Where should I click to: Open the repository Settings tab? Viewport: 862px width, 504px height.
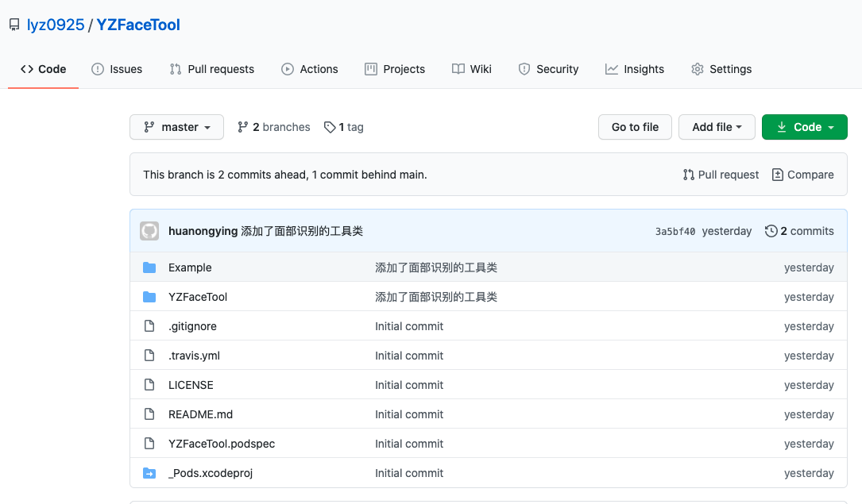pyautogui.click(x=721, y=69)
